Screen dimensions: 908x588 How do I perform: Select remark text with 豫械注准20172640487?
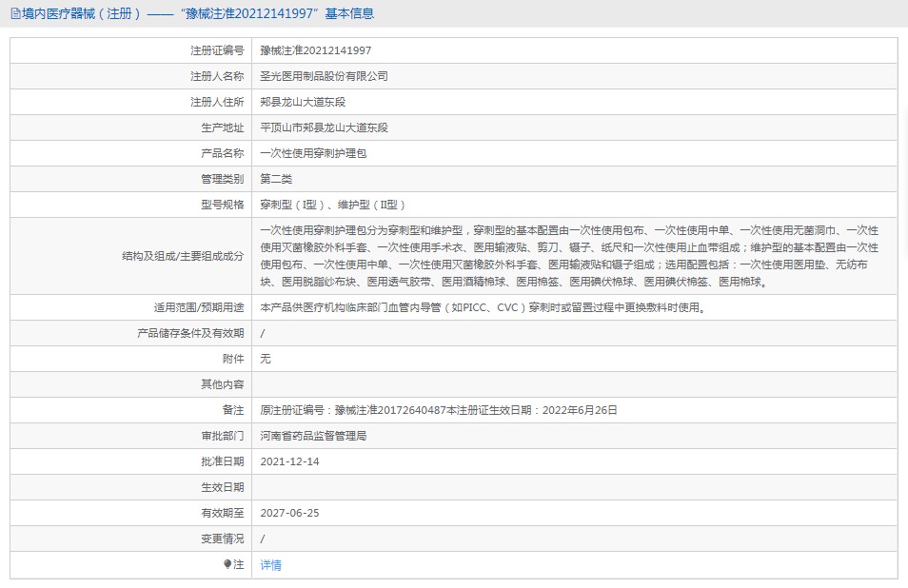(x=439, y=410)
